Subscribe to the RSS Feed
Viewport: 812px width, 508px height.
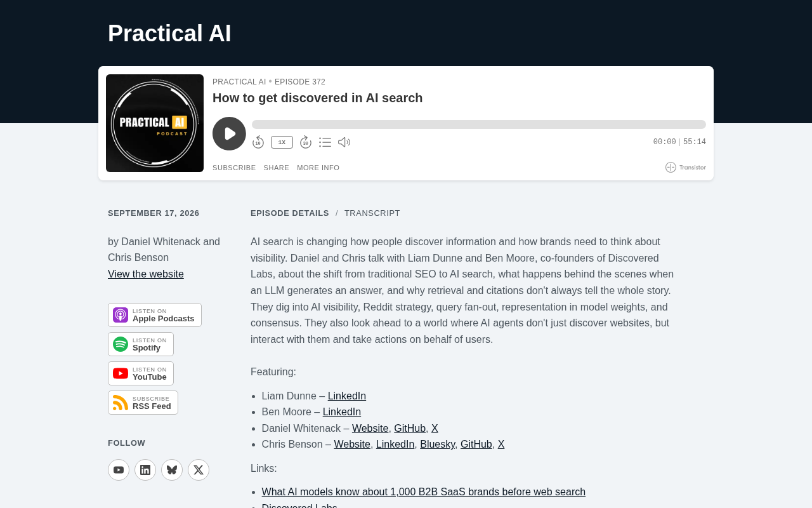[143, 403]
